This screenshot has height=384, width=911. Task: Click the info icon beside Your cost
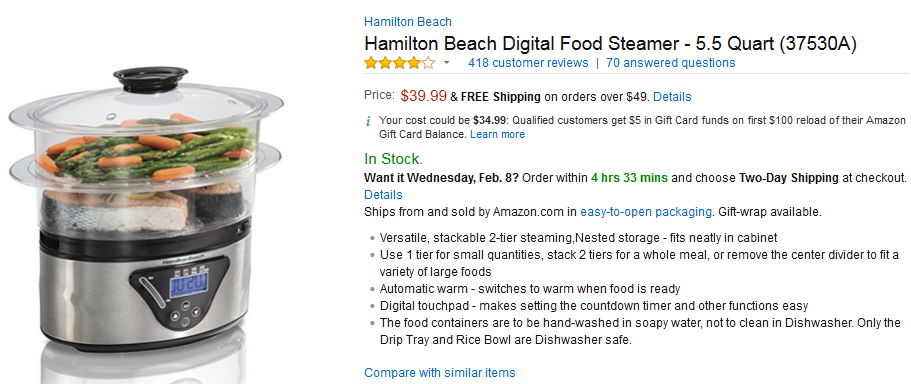[x=368, y=121]
